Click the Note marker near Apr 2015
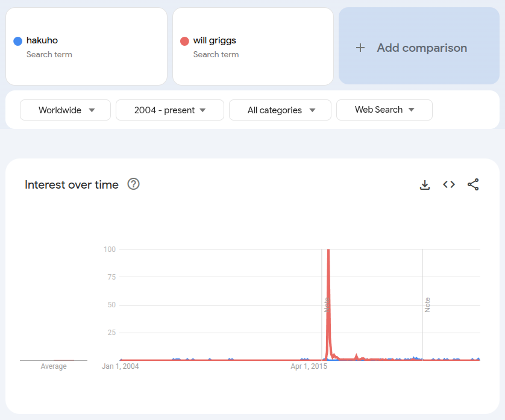The width and height of the screenshot is (505, 420). coord(326,305)
